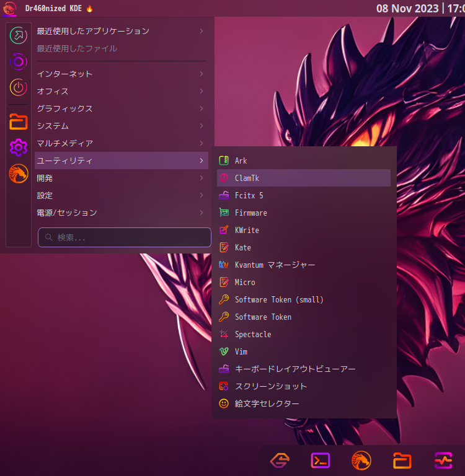Click the Micro editor icon

[224, 282]
